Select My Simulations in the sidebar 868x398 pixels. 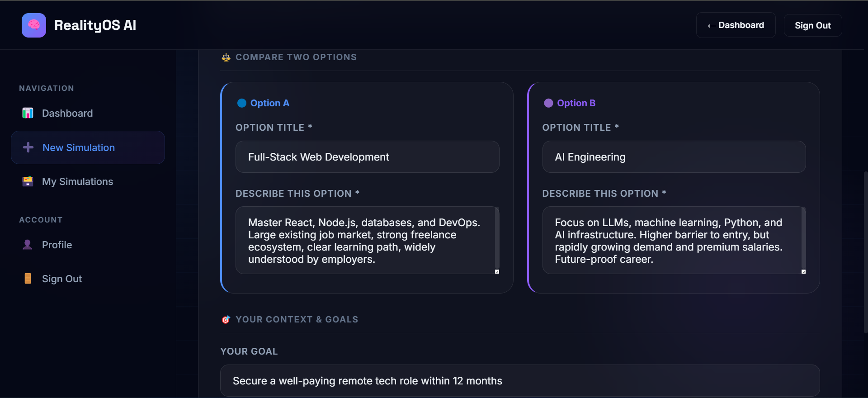click(x=77, y=181)
